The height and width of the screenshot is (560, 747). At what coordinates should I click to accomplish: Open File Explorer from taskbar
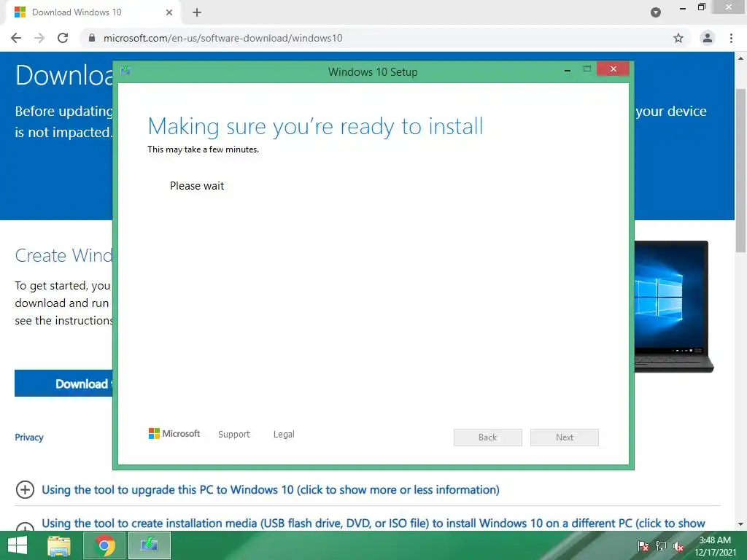click(59, 545)
